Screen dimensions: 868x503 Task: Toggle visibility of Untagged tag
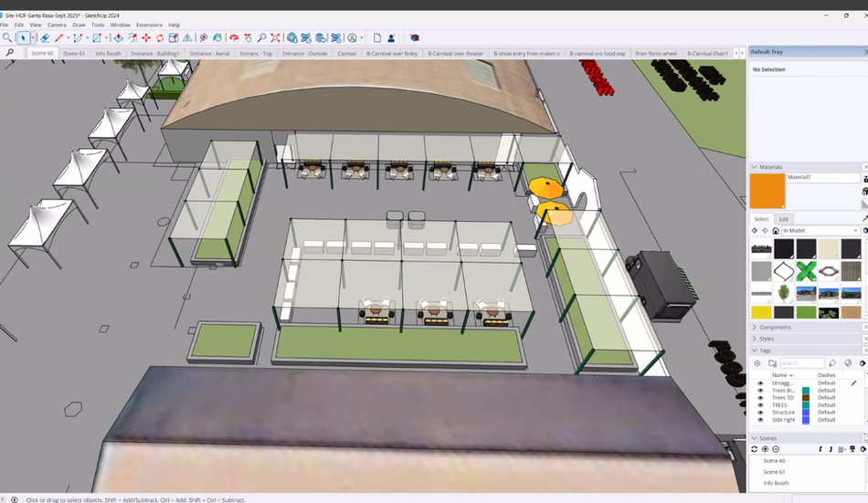pos(760,382)
